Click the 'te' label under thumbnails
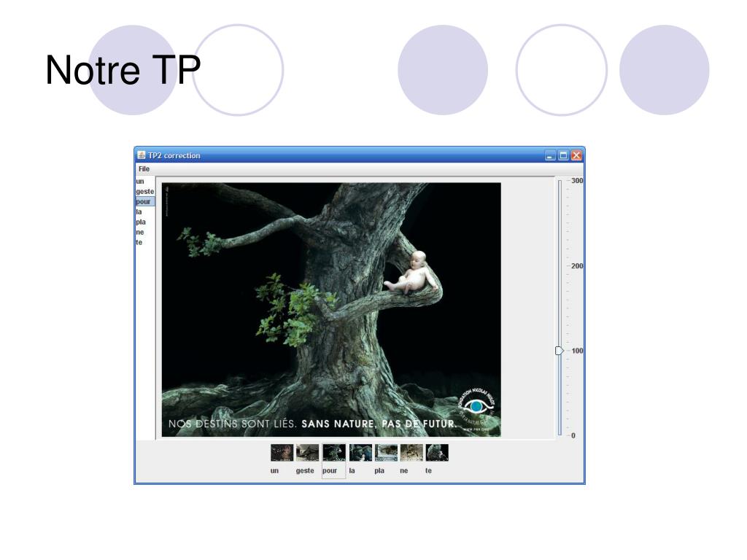Image resolution: width=747 pixels, height=560 pixels. click(428, 470)
